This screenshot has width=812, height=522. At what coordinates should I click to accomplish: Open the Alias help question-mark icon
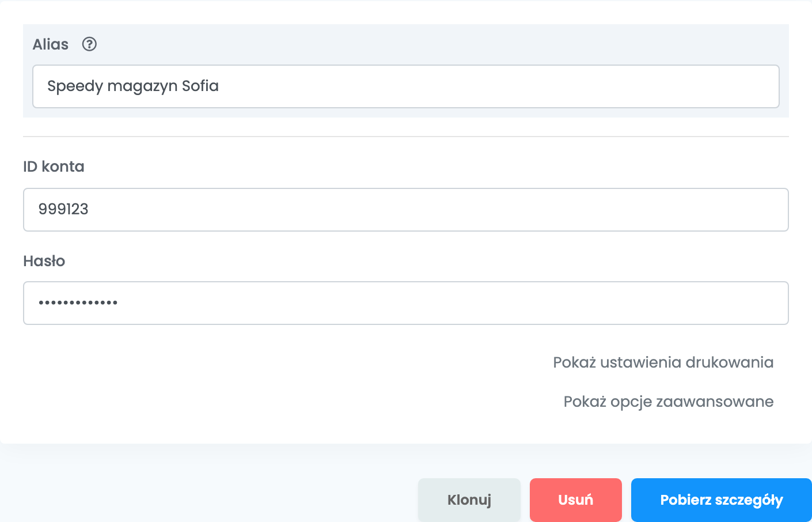[x=89, y=44]
